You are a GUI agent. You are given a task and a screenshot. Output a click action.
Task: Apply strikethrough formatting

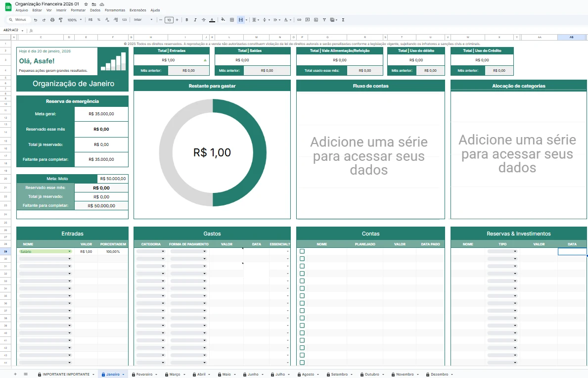click(x=203, y=20)
